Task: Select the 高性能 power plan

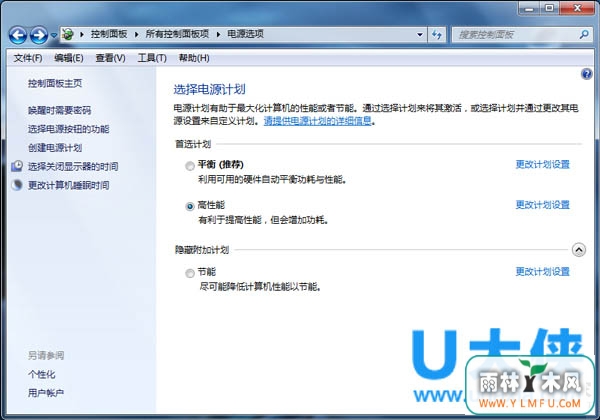Action: point(190,207)
